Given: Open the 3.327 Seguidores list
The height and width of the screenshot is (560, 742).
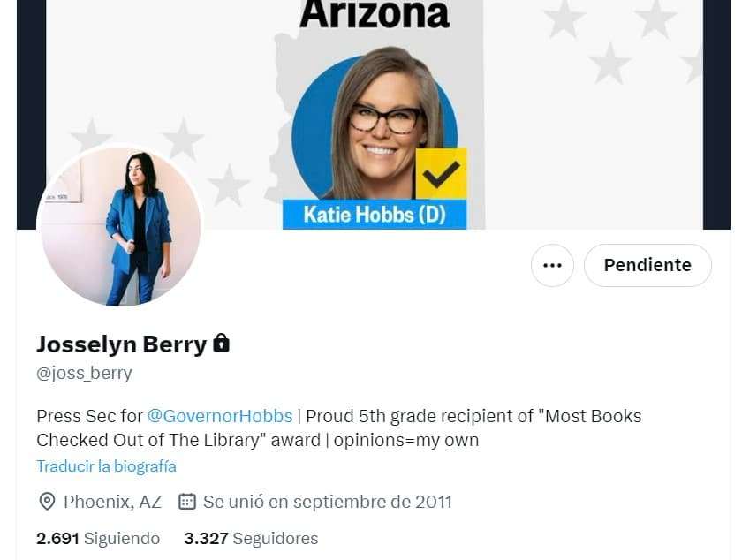Looking at the screenshot, I should click(x=251, y=538).
